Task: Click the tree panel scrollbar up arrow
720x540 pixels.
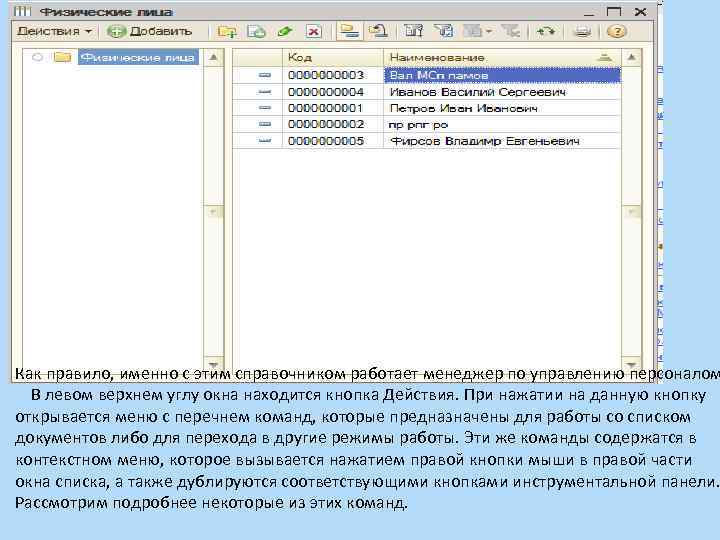Action: [x=214, y=58]
